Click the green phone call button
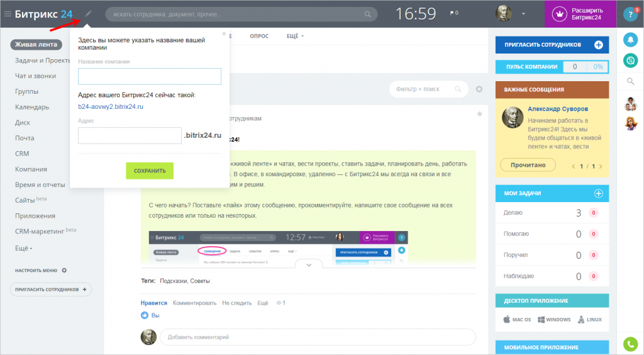Image resolution: width=644 pixels, height=355 pixels. 630,344
